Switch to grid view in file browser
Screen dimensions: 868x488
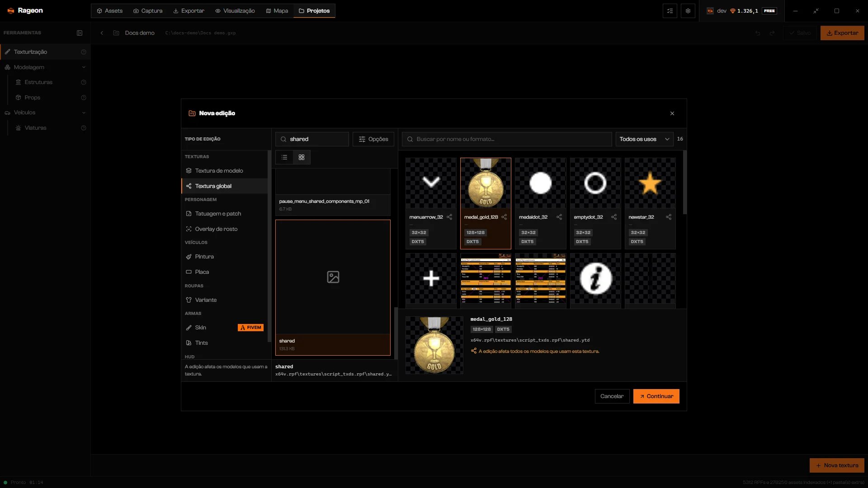302,157
